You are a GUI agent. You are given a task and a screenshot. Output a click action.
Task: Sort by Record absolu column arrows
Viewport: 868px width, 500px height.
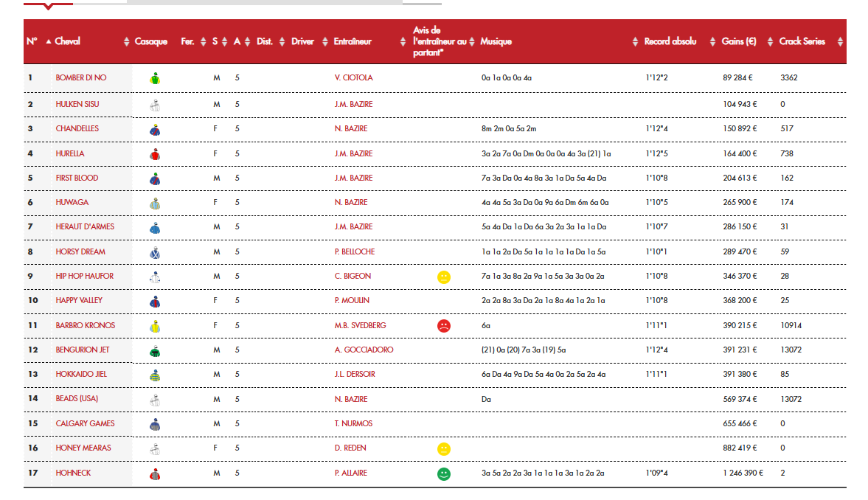712,41
